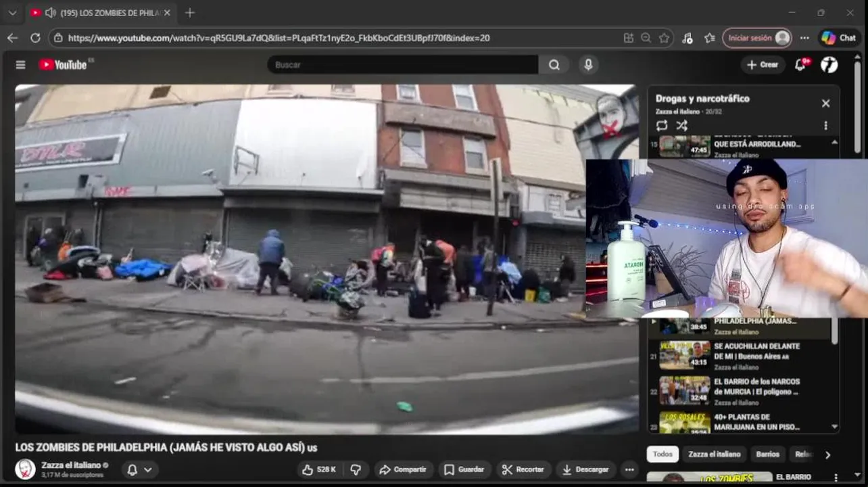The image size is (868, 487).
Task: Click the browser address bar URL
Action: (279, 38)
